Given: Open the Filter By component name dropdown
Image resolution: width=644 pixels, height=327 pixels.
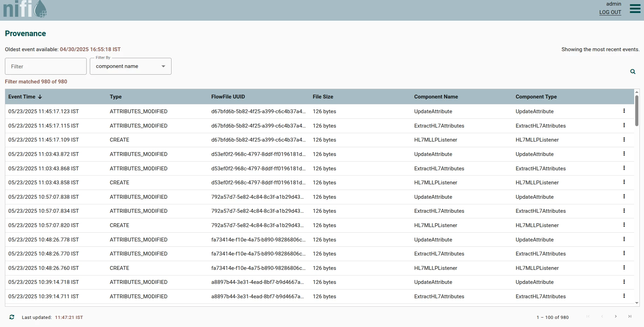Looking at the screenshot, I should [x=130, y=66].
